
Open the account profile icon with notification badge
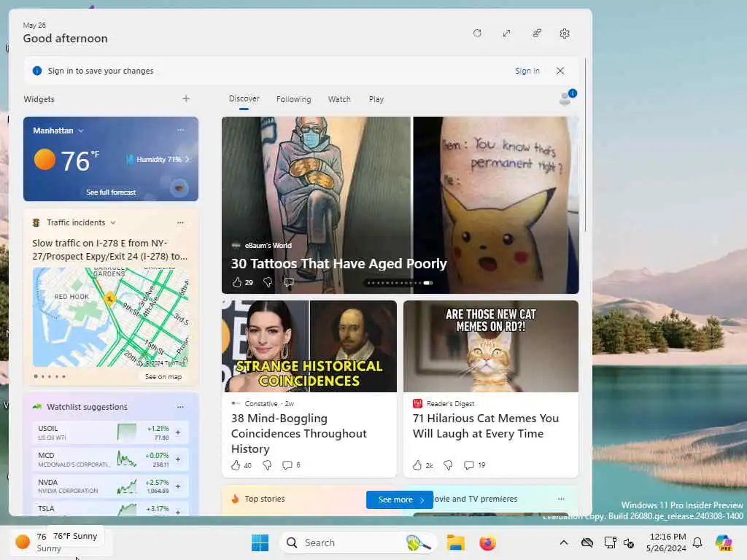click(568, 98)
